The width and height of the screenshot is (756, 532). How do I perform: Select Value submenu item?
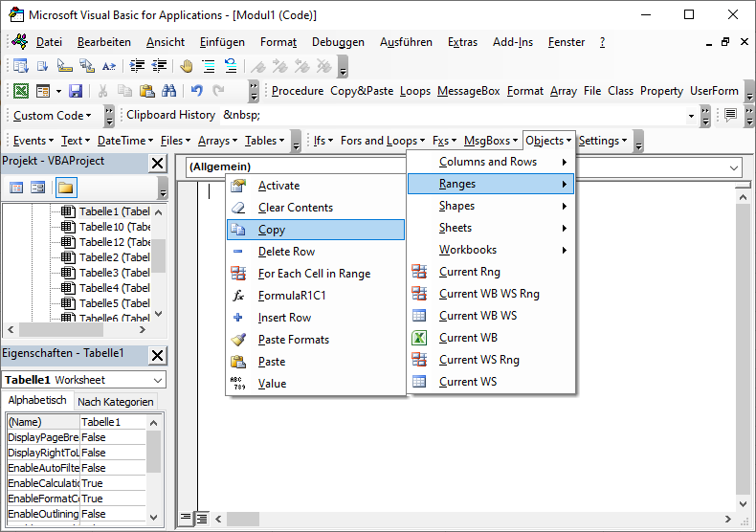coord(316,384)
